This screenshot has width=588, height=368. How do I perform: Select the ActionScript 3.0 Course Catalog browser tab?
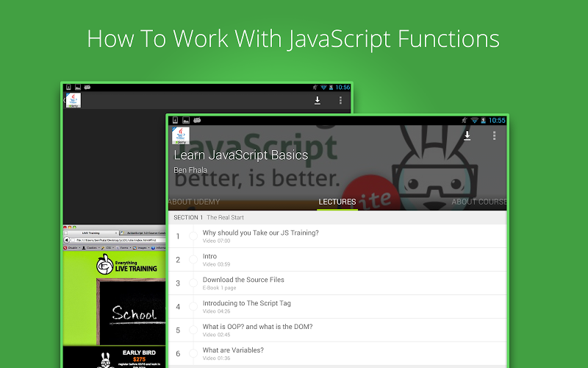(143, 233)
